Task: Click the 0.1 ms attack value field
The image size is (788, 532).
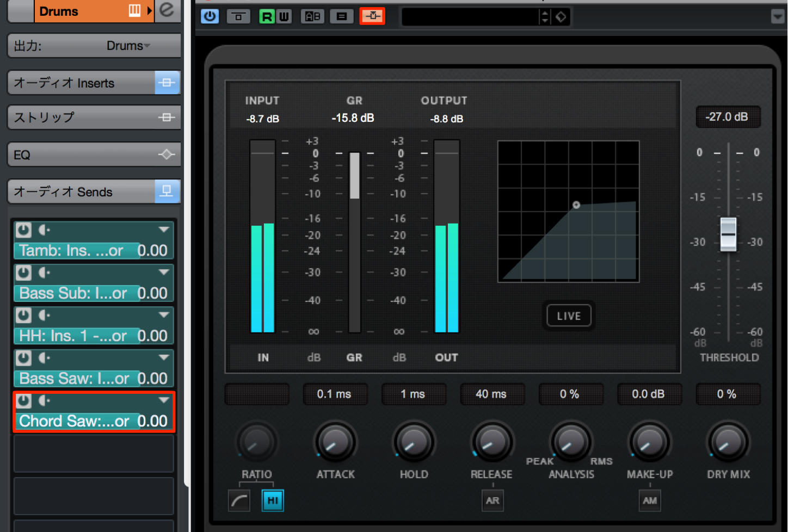Action: click(334, 394)
